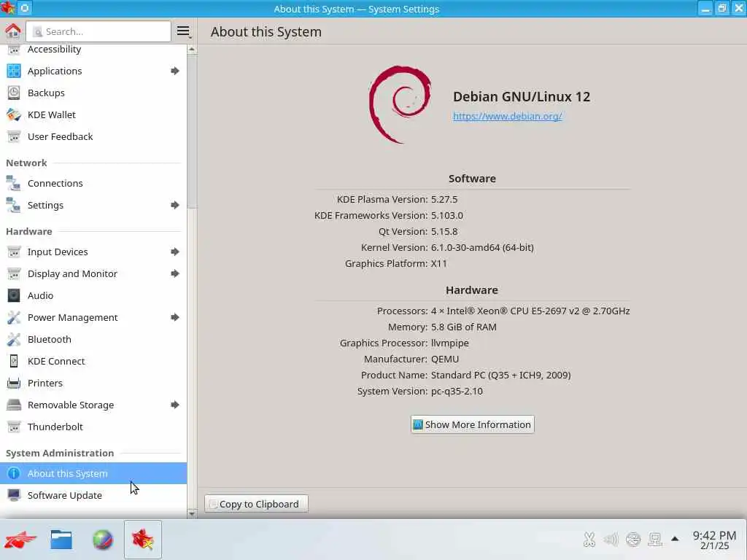Click the Removable Storage drive icon
This screenshot has height=560, width=747.
tap(14, 405)
